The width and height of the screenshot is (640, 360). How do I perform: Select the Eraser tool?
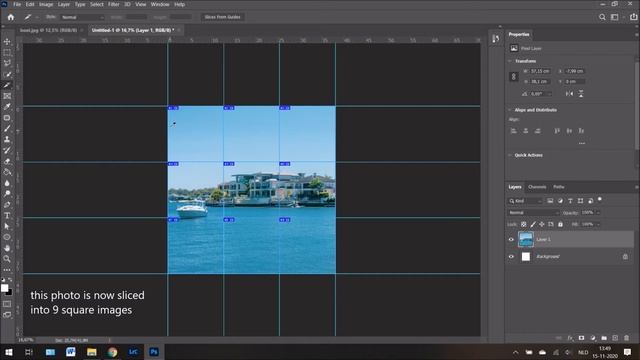pos(7,161)
